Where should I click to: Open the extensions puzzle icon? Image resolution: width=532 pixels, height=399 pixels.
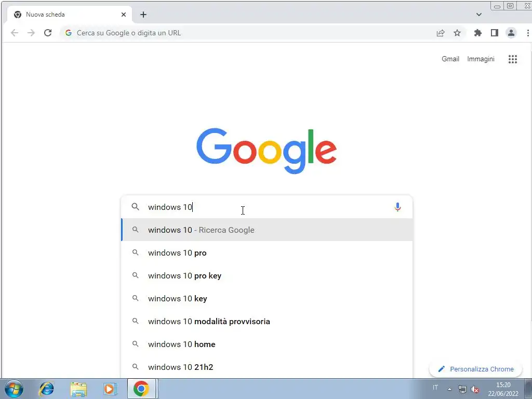478,33
